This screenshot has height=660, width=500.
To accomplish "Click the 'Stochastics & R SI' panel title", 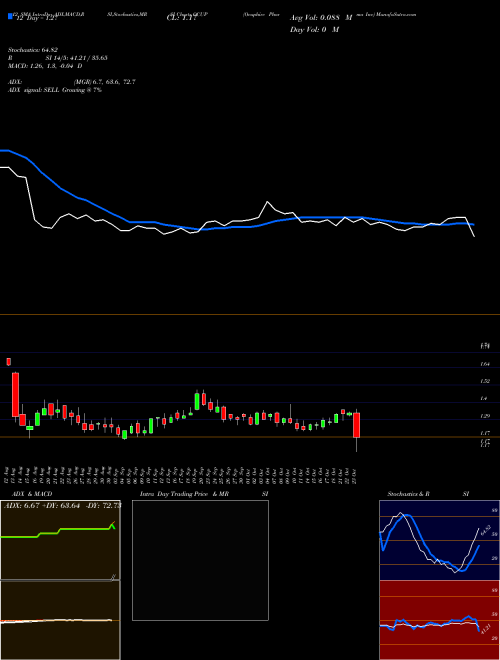I will click(x=428, y=494).
